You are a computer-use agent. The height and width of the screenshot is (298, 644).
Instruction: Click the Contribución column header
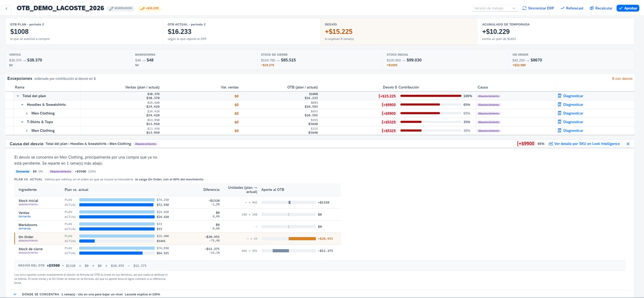click(x=409, y=87)
